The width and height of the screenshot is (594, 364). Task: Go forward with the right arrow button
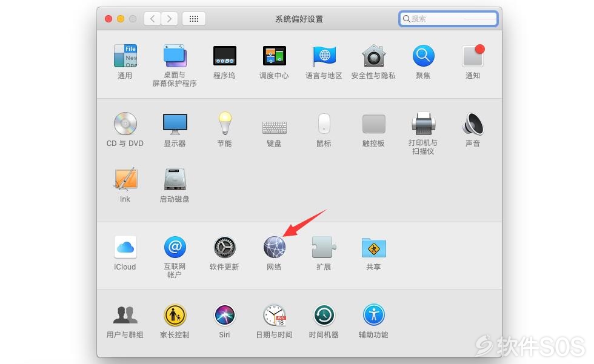(x=169, y=19)
